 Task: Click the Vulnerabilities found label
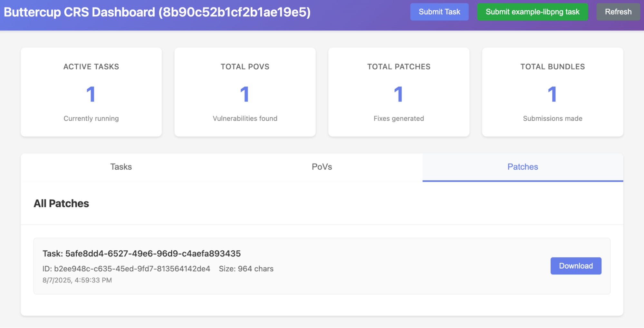245,118
